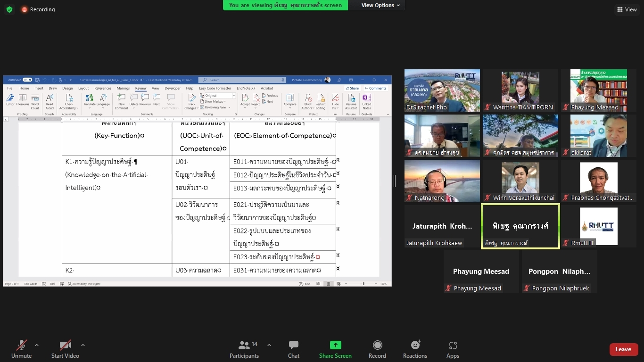
Task: Start recording with the Record button
Action: [377, 349]
